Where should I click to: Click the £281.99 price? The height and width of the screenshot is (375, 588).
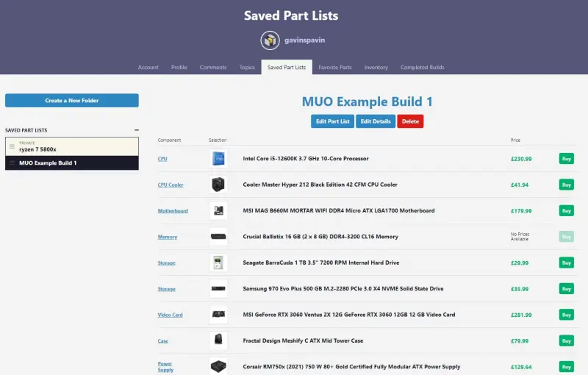[521, 315]
